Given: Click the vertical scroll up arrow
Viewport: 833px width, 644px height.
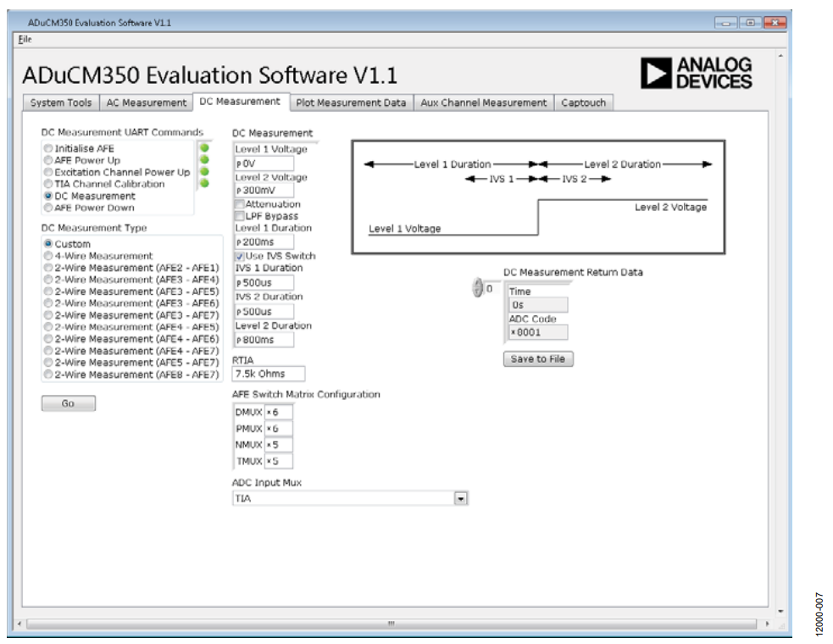Looking at the screenshot, I should click(x=780, y=55).
